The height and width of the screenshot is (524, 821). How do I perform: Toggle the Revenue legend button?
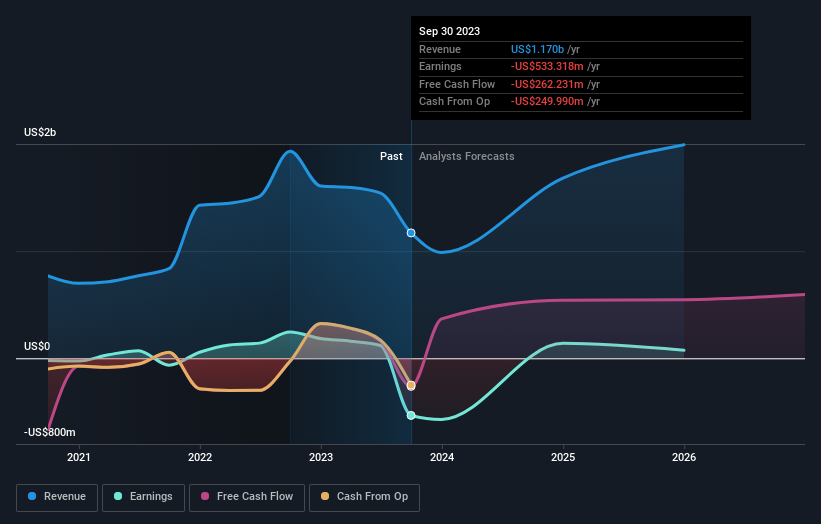(57, 497)
